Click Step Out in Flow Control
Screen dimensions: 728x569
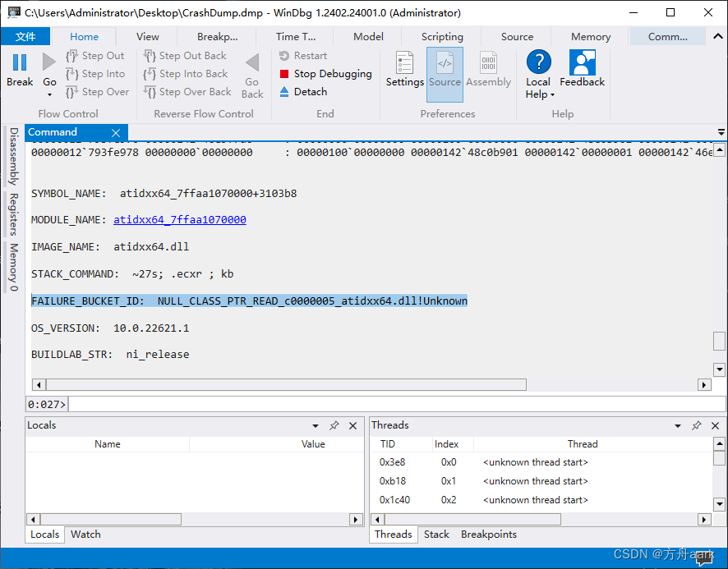(95, 56)
